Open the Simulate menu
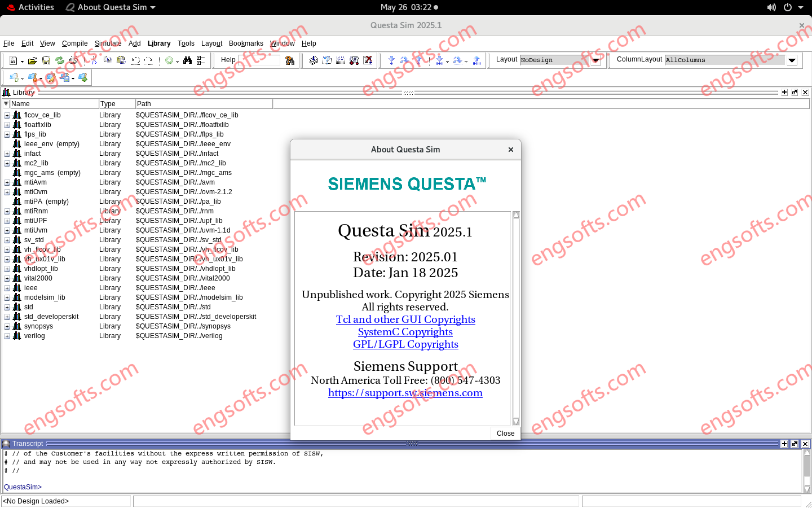The height and width of the screenshot is (508, 812). click(108, 43)
